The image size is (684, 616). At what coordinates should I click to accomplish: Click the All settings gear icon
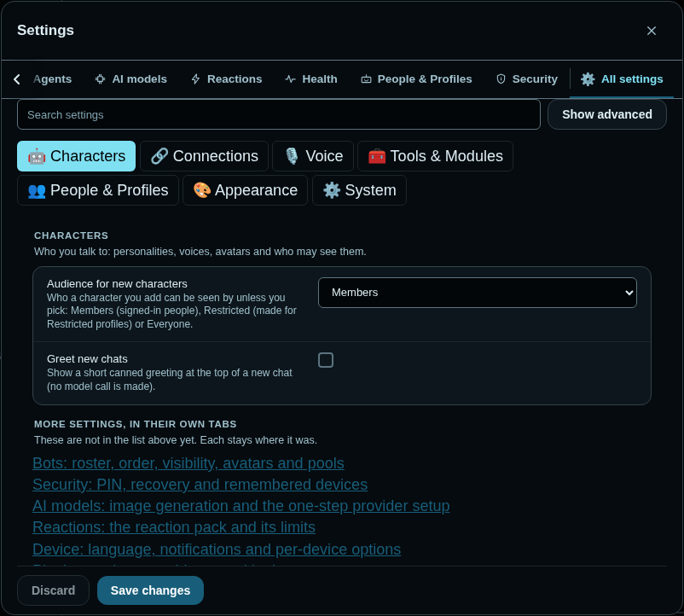(x=588, y=79)
